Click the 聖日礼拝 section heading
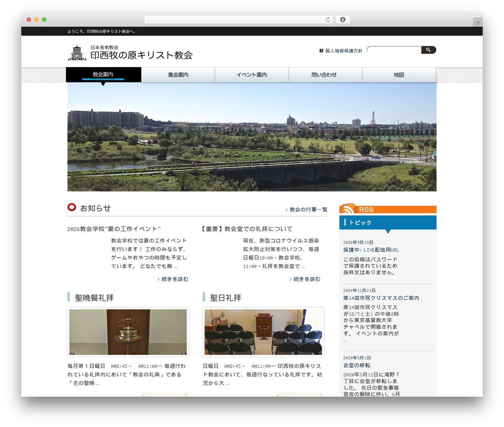 226,298
